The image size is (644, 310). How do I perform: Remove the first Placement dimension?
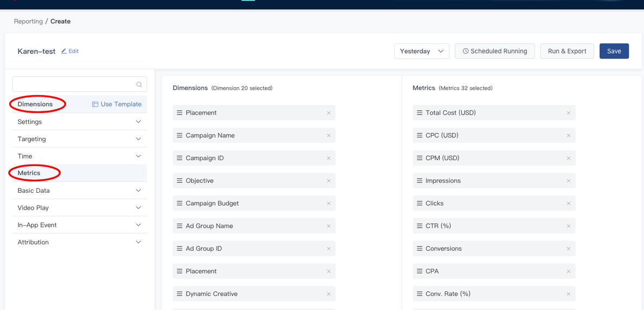coord(329,112)
